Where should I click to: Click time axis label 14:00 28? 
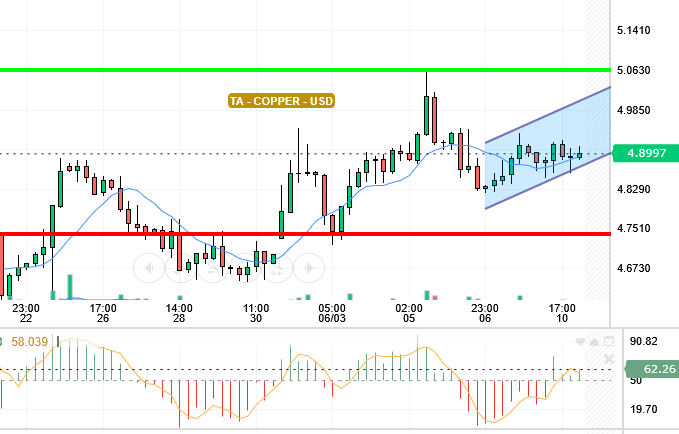[x=179, y=313]
